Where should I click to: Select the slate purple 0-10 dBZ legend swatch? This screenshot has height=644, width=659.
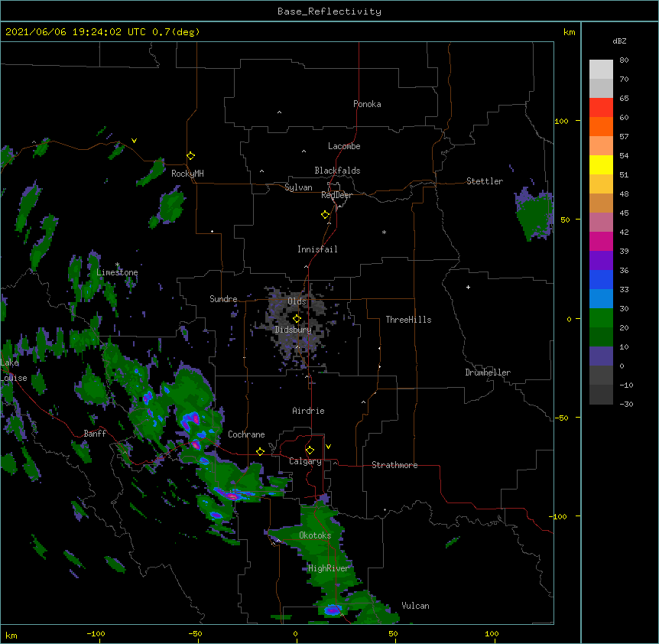click(601, 356)
